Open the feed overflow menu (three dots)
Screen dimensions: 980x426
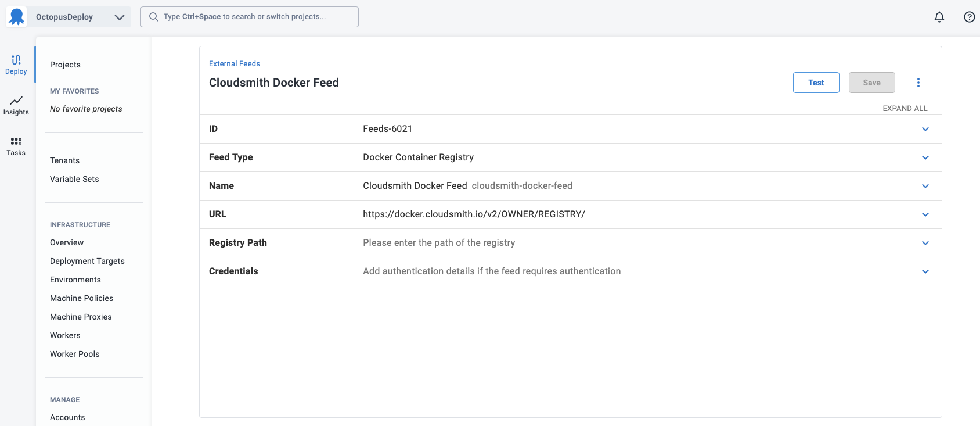click(x=918, y=83)
